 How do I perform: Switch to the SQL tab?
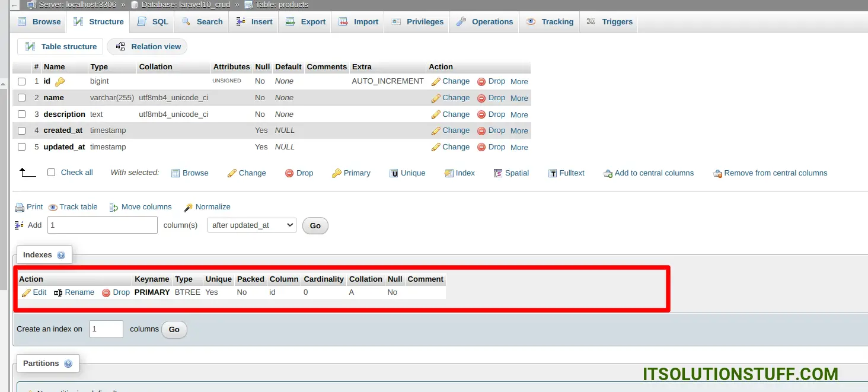(x=153, y=22)
